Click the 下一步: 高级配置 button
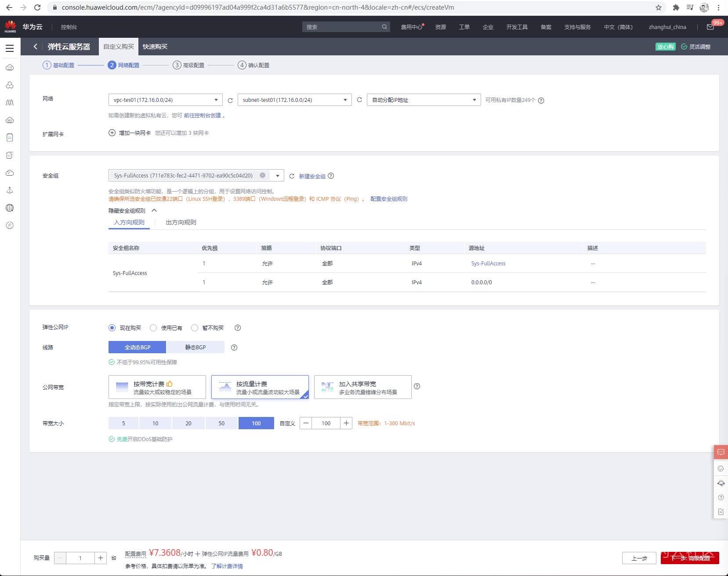The height and width of the screenshot is (576, 728). [690, 558]
